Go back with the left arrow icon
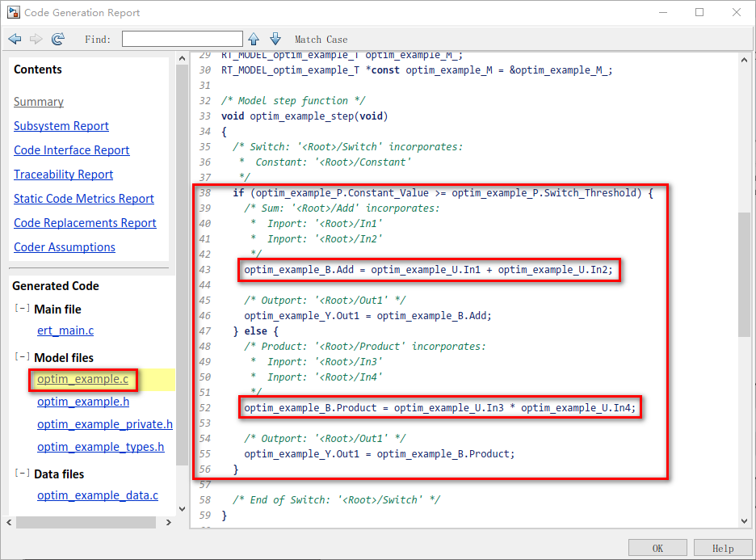756x560 pixels. click(15, 39)
